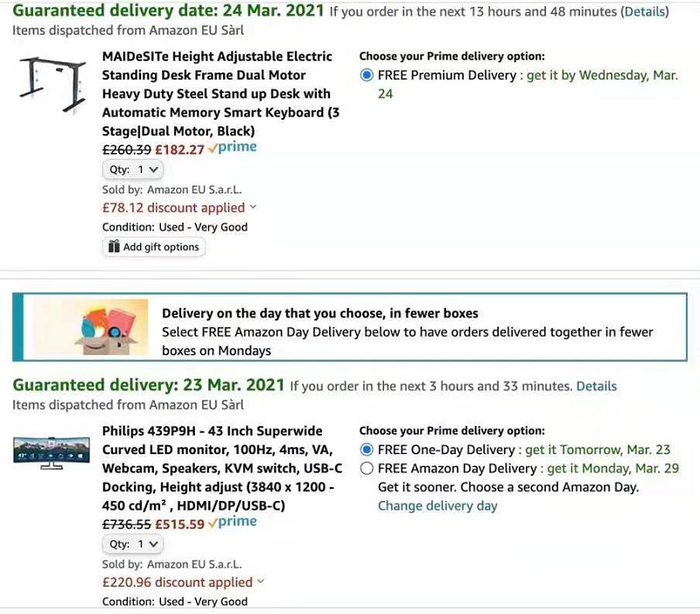Open the Qty dropdown for the standing desk

[133, 170]
